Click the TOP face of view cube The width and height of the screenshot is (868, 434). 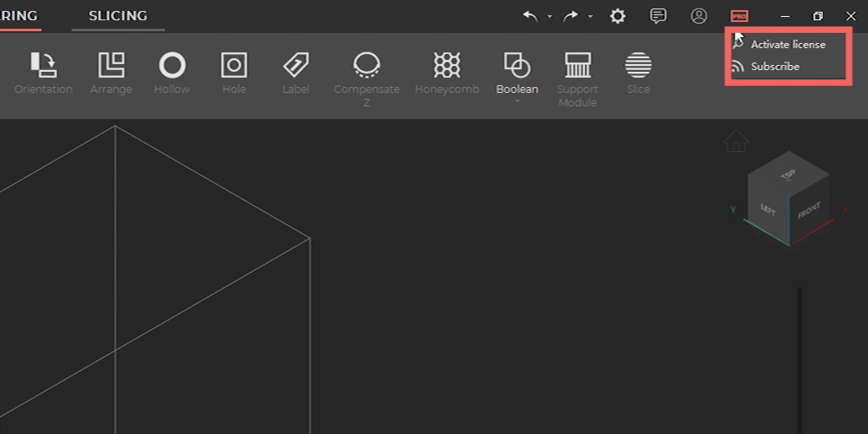pyautogui.click(x=789, y=174)
